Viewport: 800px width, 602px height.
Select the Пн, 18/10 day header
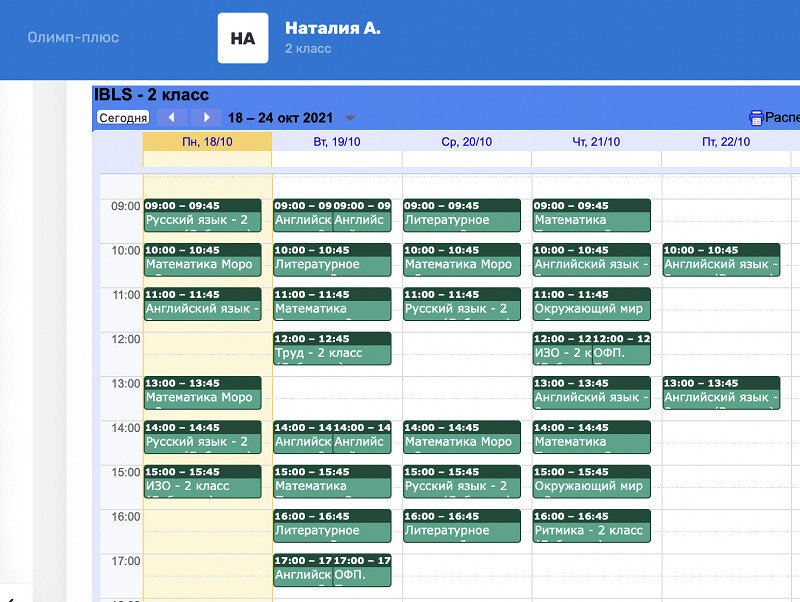click(x=207, y=141)
